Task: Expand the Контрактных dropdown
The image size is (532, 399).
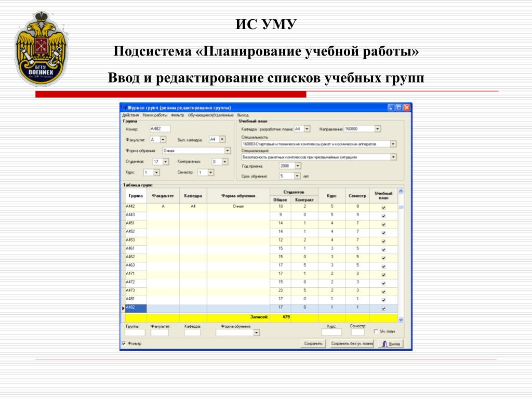Action: (x=225, y=162)
